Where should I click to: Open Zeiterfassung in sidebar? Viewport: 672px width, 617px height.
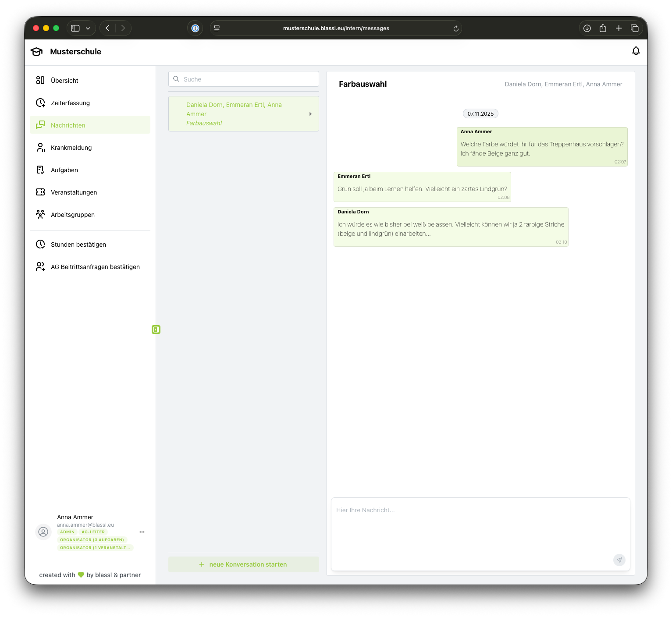coord(70,103)
